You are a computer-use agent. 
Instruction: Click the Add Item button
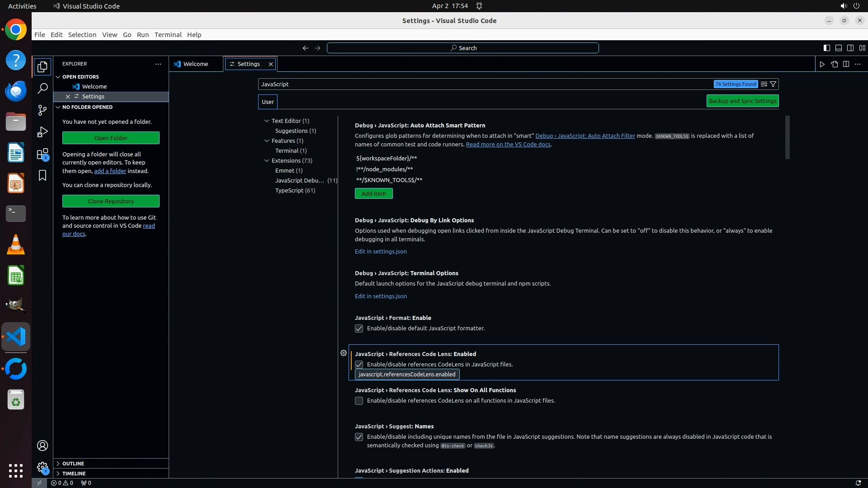click(x=373, y=193)
